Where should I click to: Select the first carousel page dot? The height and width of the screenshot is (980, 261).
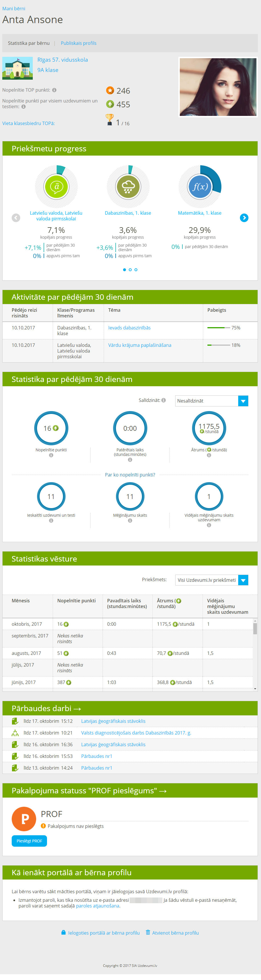[x=125, y=270]
